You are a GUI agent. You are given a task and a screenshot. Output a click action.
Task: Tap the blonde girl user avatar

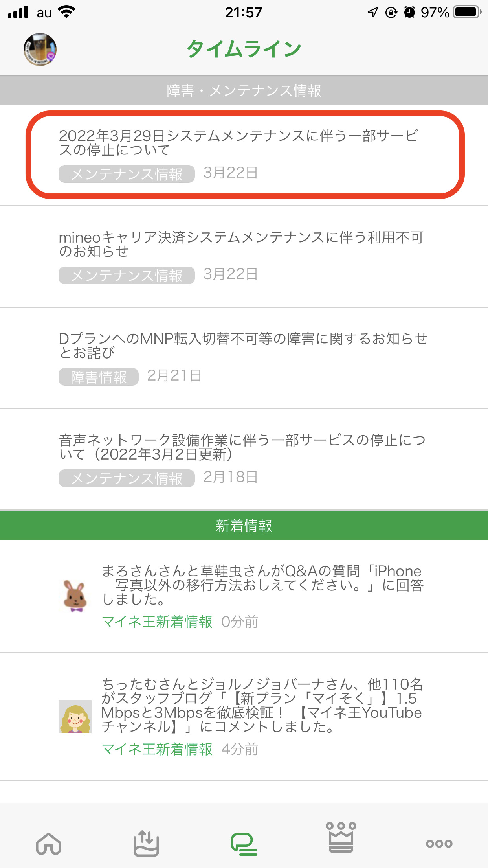[x=75, y=716]
